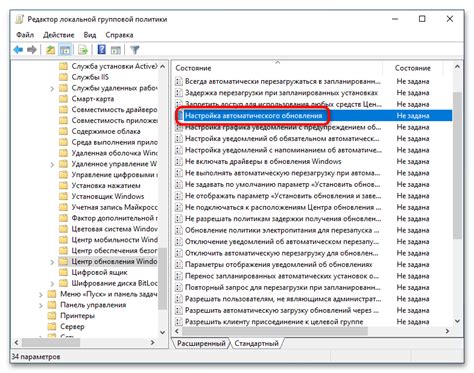Click folder icon of Установка нажатием
The width and height of the screenshot is (474, 373).
[x=63, y=185]
